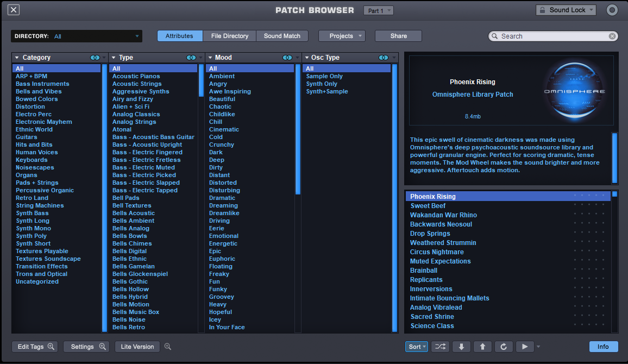628x364 pixels.
Task: Toggle AND/OR filter on Mood column
Action: point(287,57)
